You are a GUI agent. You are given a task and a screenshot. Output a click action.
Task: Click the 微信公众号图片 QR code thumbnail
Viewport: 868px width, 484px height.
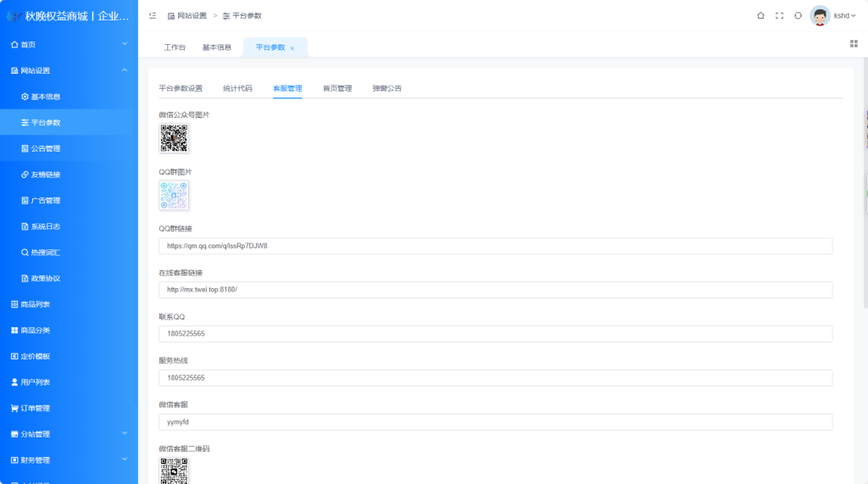[174, 138]
